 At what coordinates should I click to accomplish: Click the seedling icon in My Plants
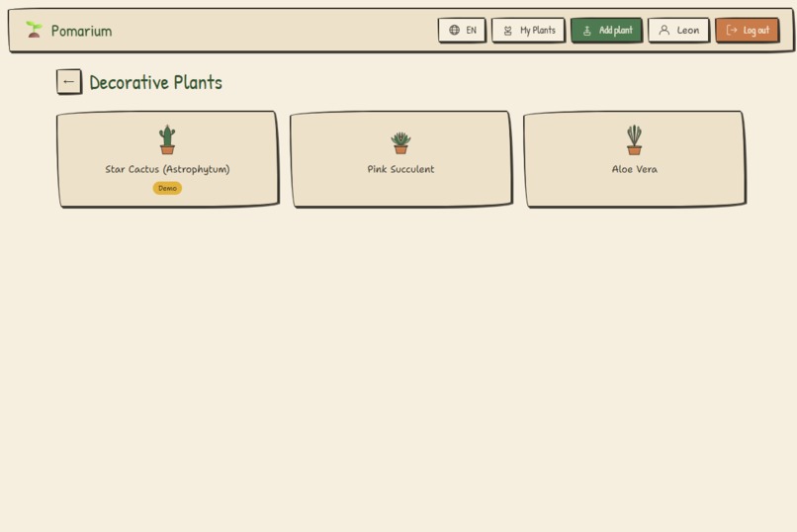(508, 31)
